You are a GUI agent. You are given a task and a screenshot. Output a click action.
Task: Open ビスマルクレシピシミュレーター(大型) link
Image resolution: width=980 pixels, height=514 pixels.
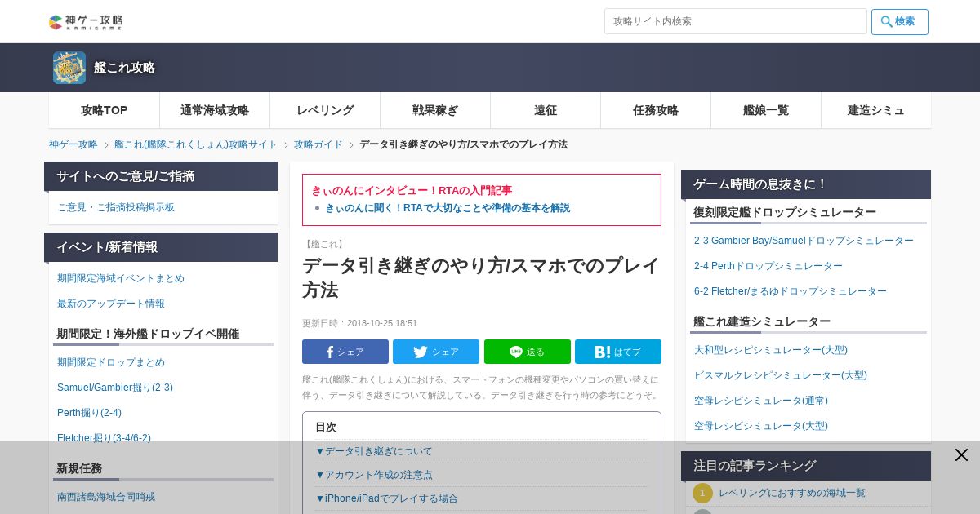[781, 375]
